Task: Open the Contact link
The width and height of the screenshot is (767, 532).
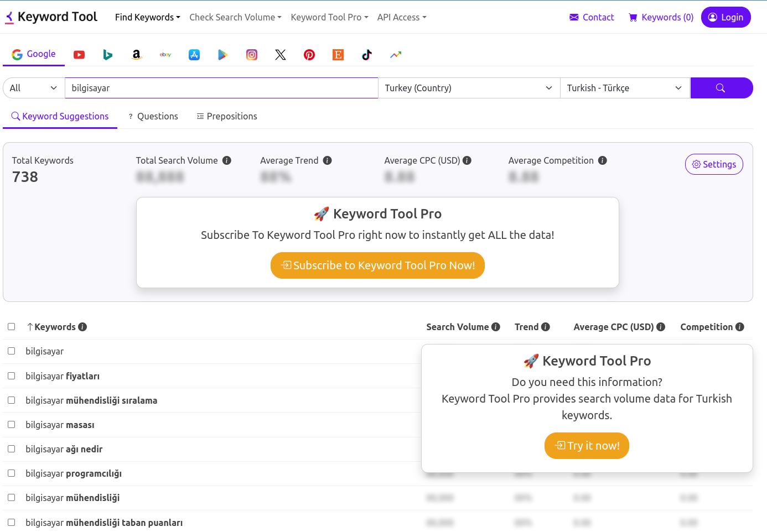Action: (x=592, y=17)
